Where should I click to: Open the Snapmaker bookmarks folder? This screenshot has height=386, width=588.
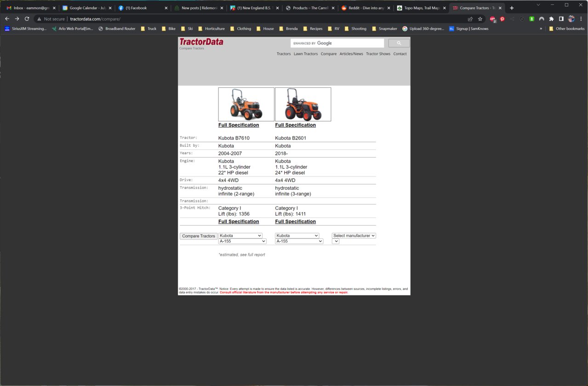click(384, 28)
